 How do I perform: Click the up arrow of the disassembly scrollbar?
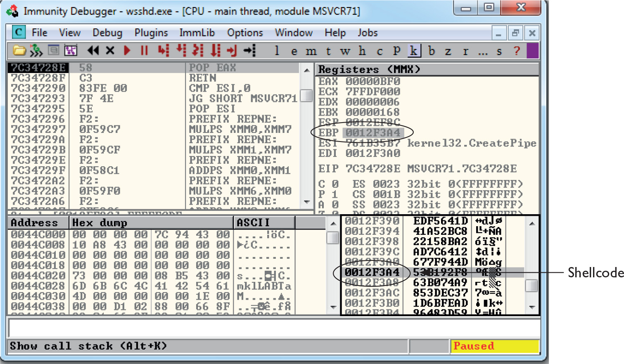[x=306, y=70]
